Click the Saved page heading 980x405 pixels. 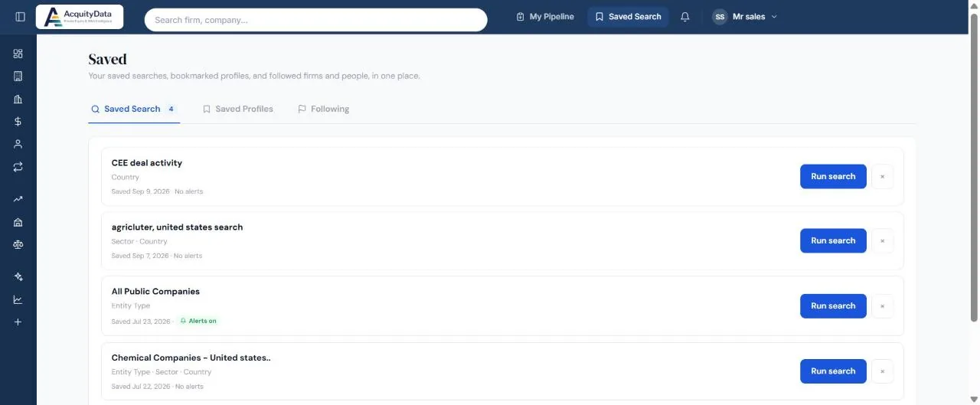tap(108, 59)
